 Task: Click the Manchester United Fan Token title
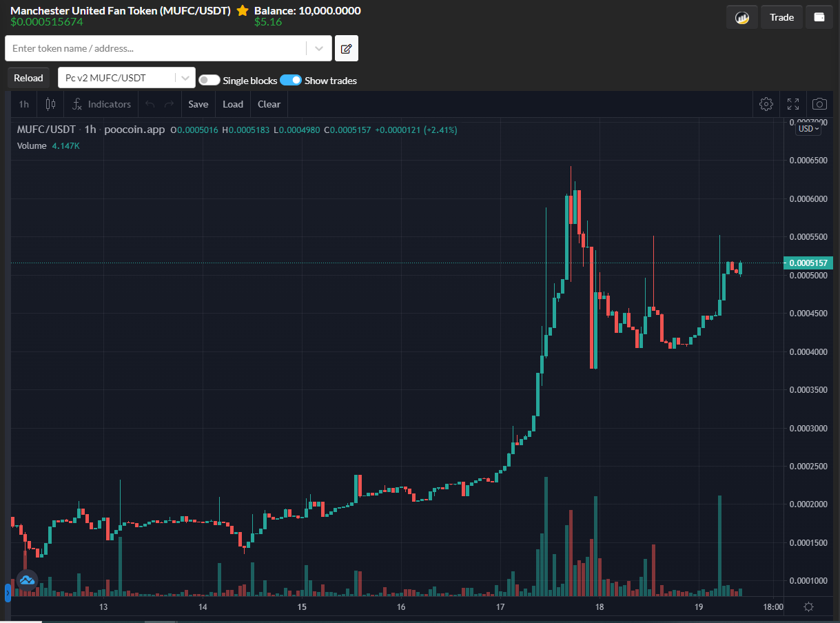pyautogui.click(x=120, y=10)
